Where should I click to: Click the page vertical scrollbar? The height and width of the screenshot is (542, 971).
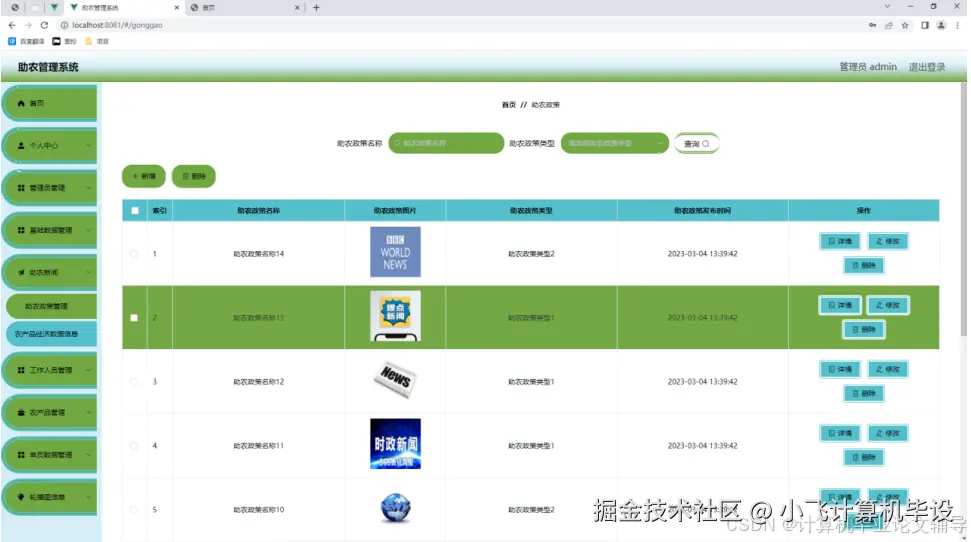pyautogui.click(x=963, y=211)
